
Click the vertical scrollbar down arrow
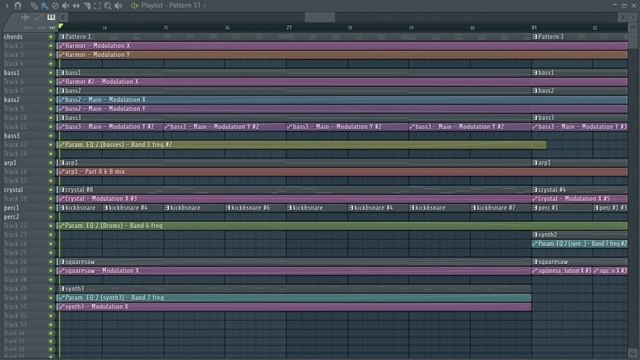633,353
